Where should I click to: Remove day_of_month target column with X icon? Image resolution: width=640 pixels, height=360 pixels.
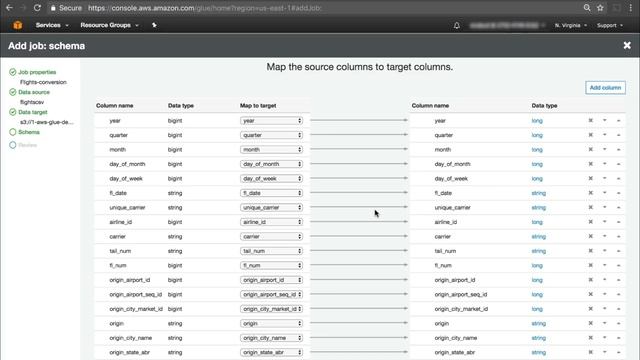(x=590, y=164)
